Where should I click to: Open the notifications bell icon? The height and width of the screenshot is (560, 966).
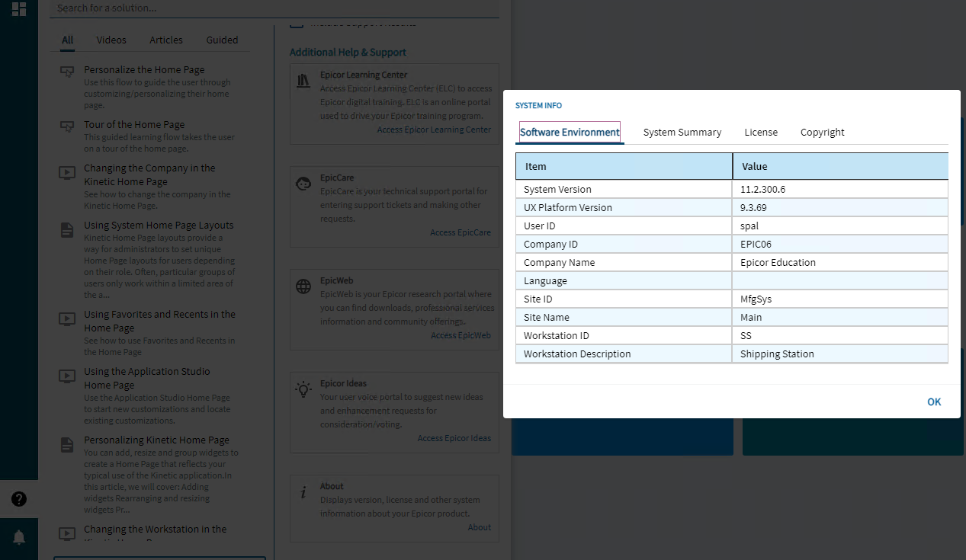pos(19,537)
